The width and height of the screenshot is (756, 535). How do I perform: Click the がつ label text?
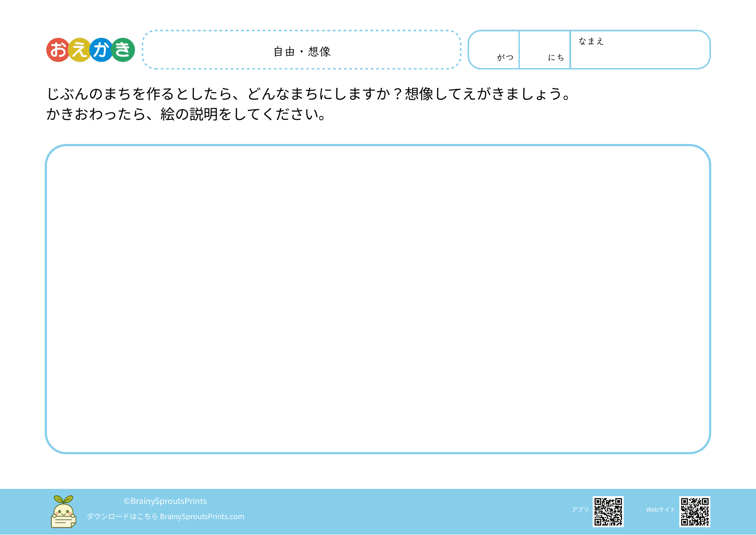pos(505,57)
